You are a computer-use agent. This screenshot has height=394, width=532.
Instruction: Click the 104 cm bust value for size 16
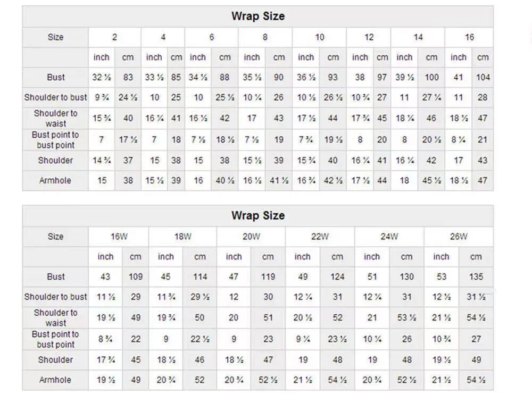click(483, 77)
